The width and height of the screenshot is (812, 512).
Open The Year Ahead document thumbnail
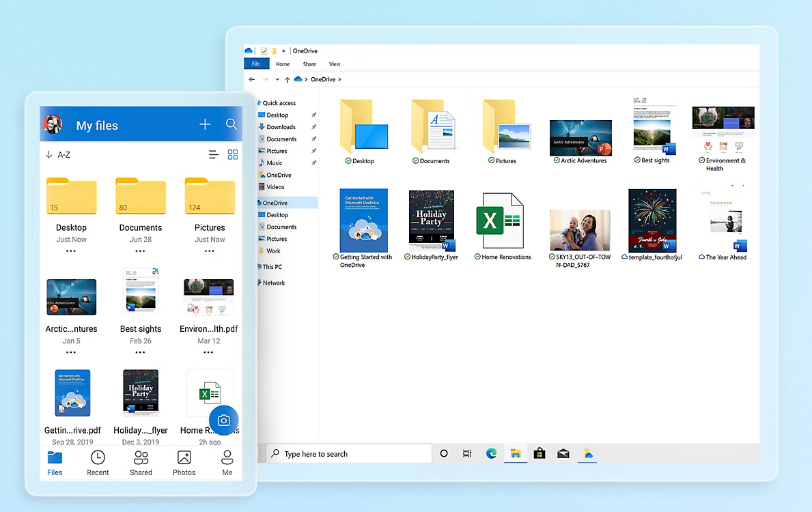coord(724,221)
